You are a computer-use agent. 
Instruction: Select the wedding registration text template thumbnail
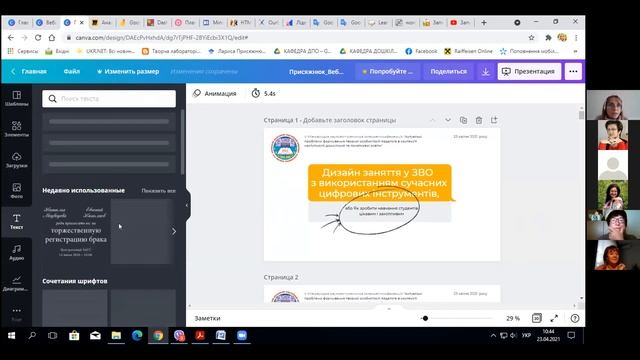coord(76,231)
